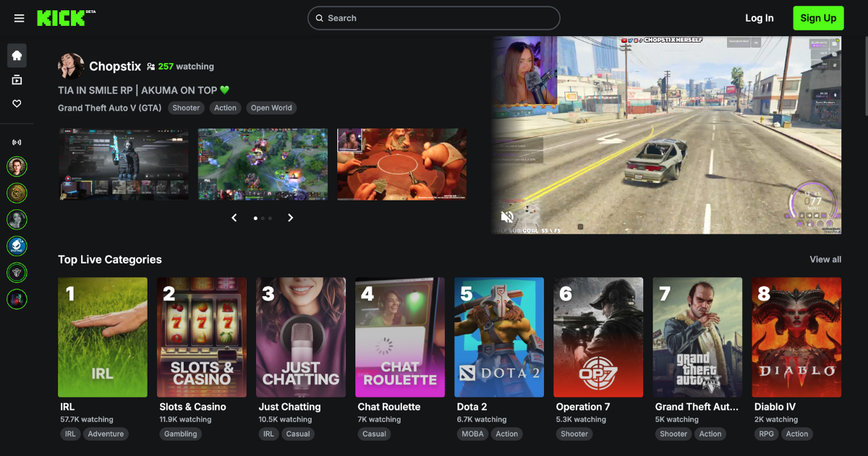Open Grand Theft Auto V (GTA) category link
This screenshot has height=456, width=868.
pos(110,108)
